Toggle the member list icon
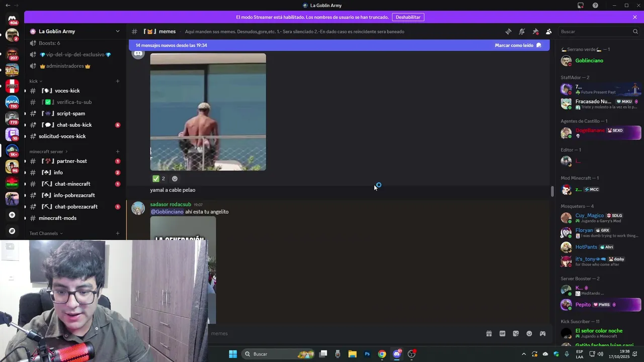Viewport: 644px width, 362px height. (x=549, y=31)
